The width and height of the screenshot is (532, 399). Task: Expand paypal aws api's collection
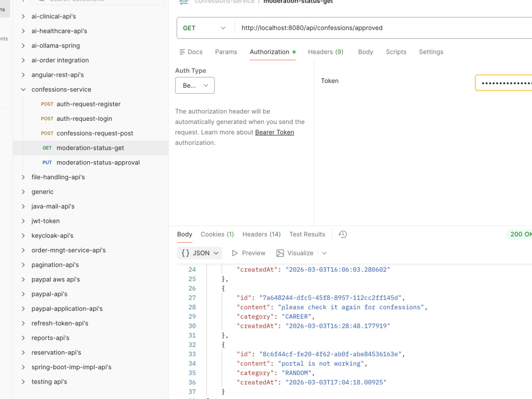[x=23, y=279]
